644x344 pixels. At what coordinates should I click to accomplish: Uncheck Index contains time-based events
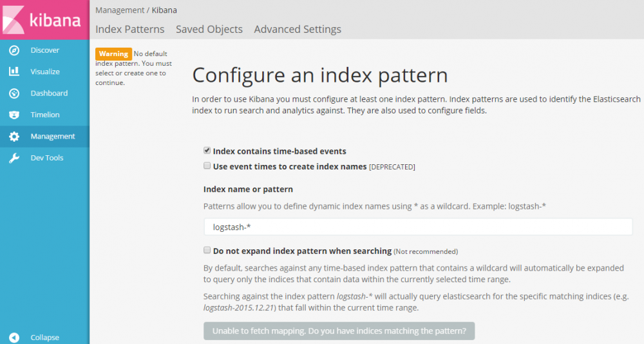(207, 151)
